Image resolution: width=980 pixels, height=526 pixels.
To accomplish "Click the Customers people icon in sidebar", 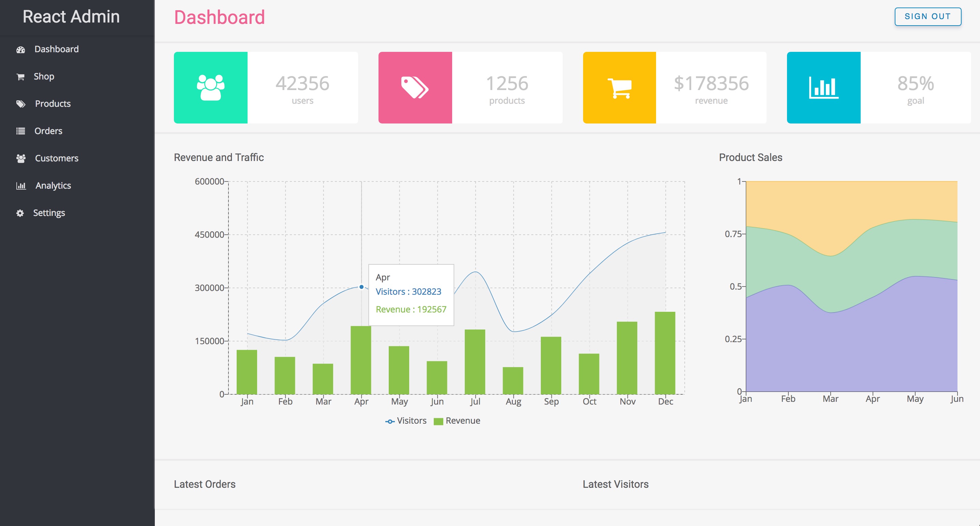I will coord(20,158).
